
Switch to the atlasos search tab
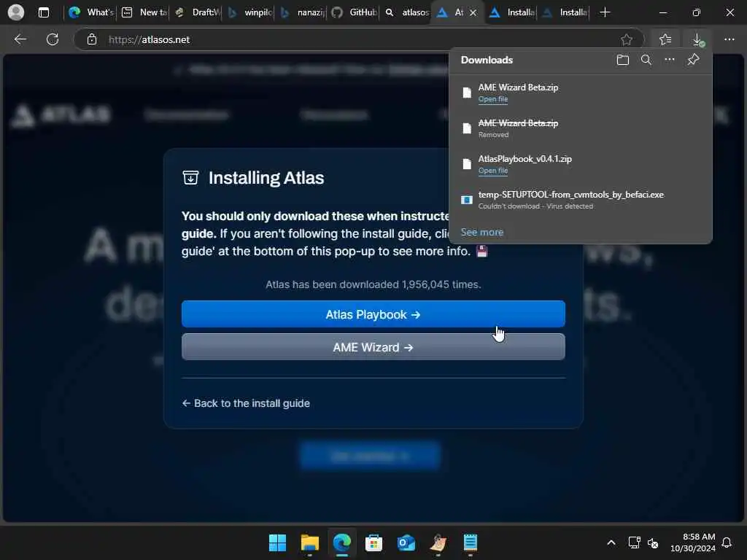406,12
